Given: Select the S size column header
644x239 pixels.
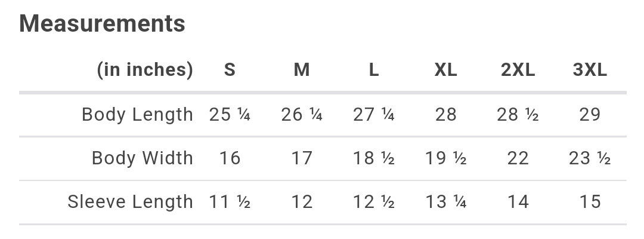Looking at the screenshot, I should tap(230, 70).
